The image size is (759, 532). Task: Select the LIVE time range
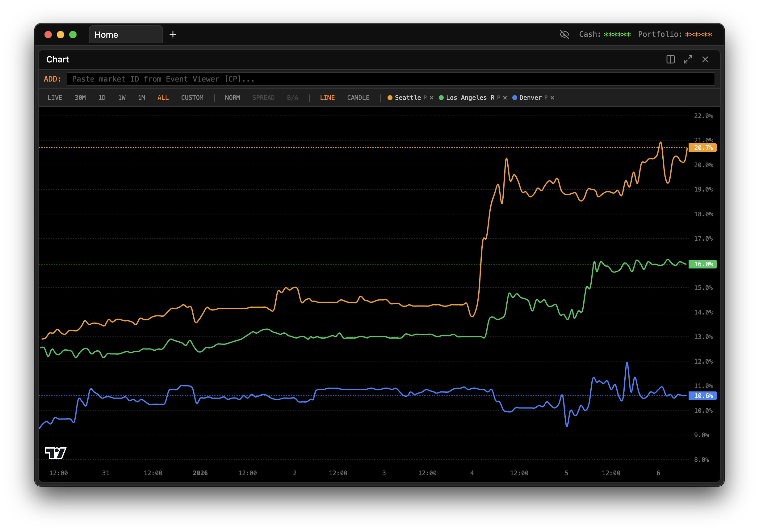click(x=55, y=98)
